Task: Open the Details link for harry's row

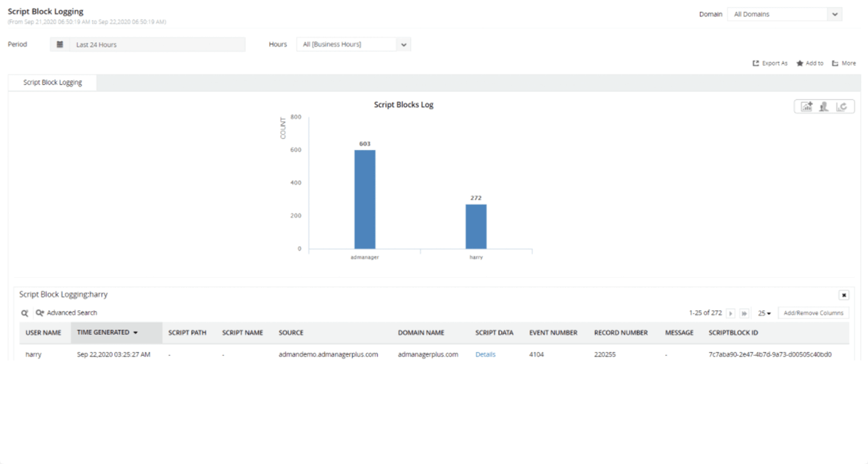Action: (485, 355)
